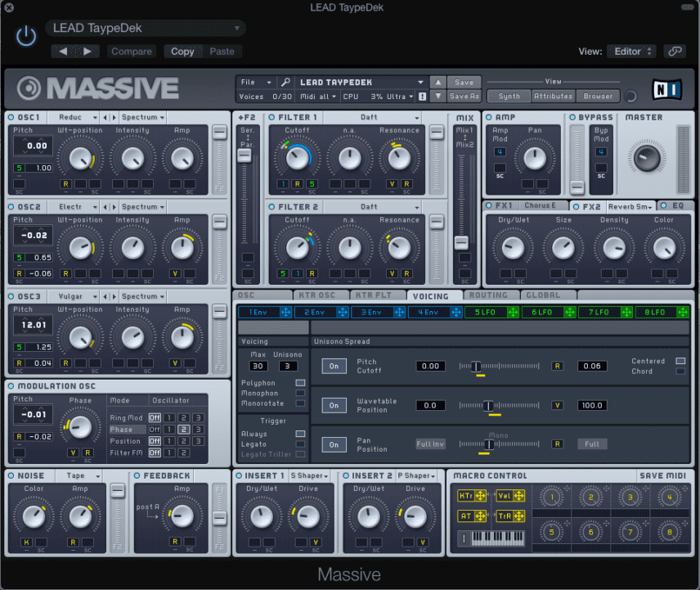Toggle the Filter 1 power indicator
Viewport: 700px width, 590px height.
click(271, 118)
